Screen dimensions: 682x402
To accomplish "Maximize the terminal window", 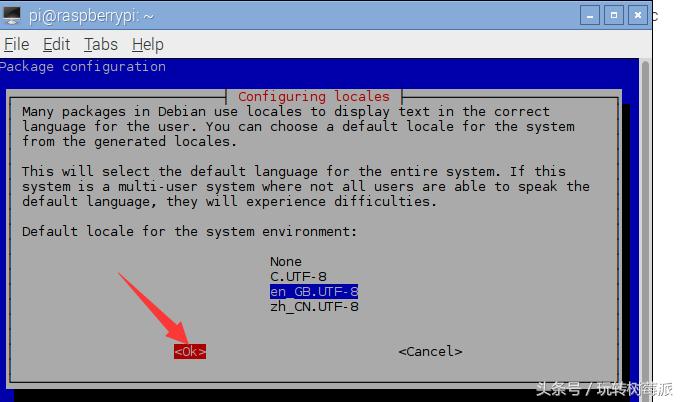I will pos(612,15).
